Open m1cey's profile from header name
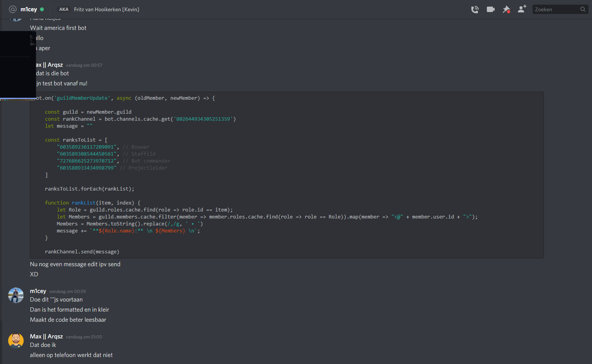Image resolution: width=592 pixels, height=364 pixels. click(x=29, y=9)
